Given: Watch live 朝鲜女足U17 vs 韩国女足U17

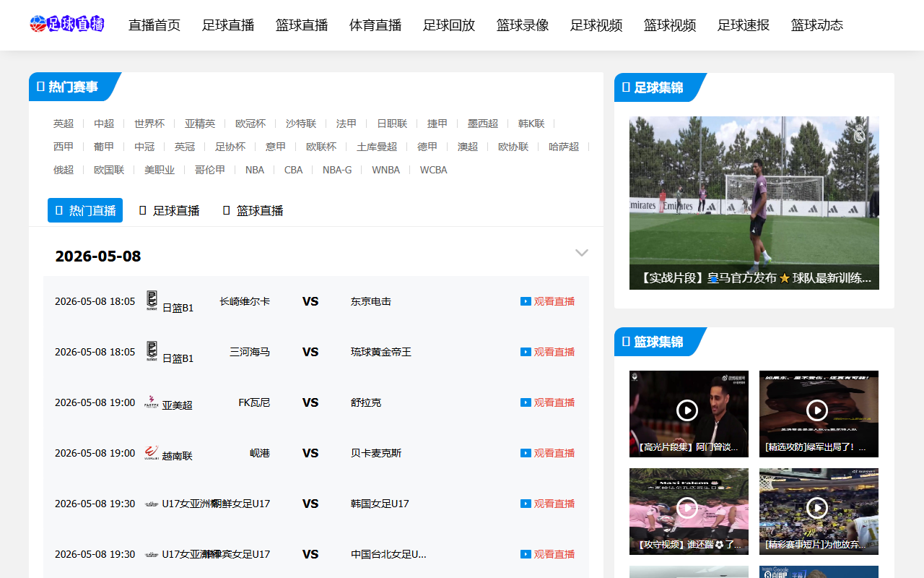Looking at the screenshot, I should pyautogui.click(x=548, y=504).
